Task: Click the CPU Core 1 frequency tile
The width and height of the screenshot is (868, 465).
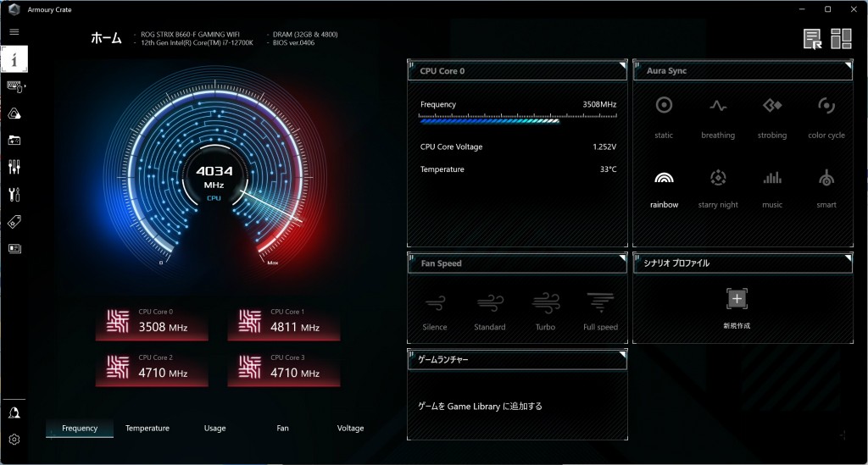Action: coord(284,322)
